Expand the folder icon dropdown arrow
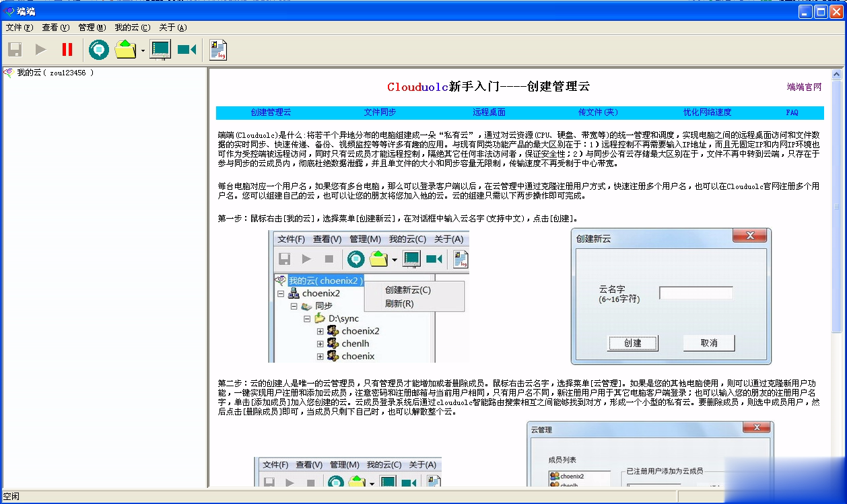 [x=143, y=50]
